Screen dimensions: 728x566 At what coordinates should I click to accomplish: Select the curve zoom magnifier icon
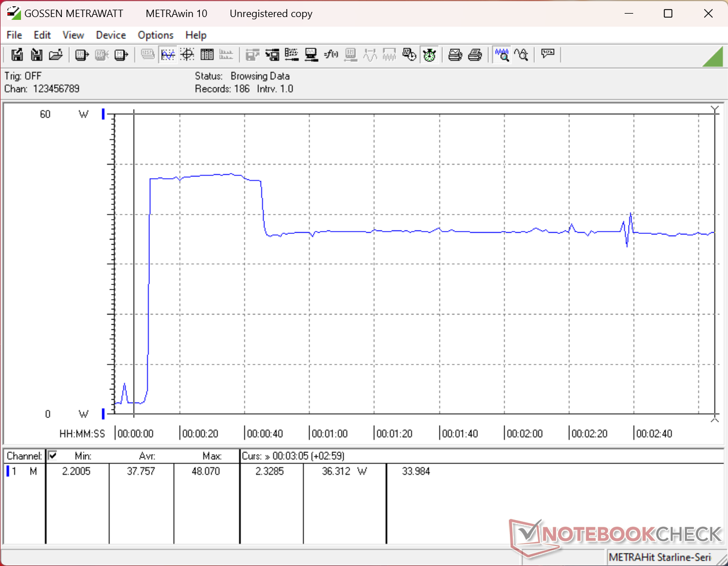[521, 54]
